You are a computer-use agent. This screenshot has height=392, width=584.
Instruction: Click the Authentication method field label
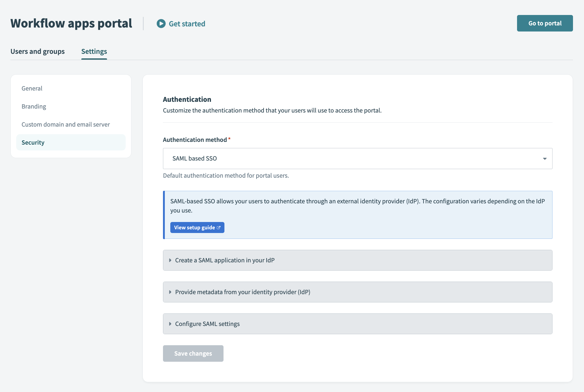click(195, 140)
